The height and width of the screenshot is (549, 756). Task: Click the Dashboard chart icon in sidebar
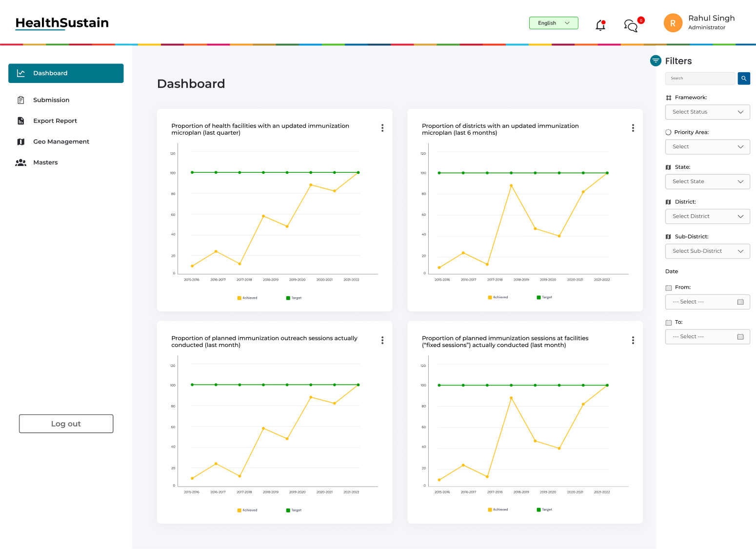(x=21, y=73)
